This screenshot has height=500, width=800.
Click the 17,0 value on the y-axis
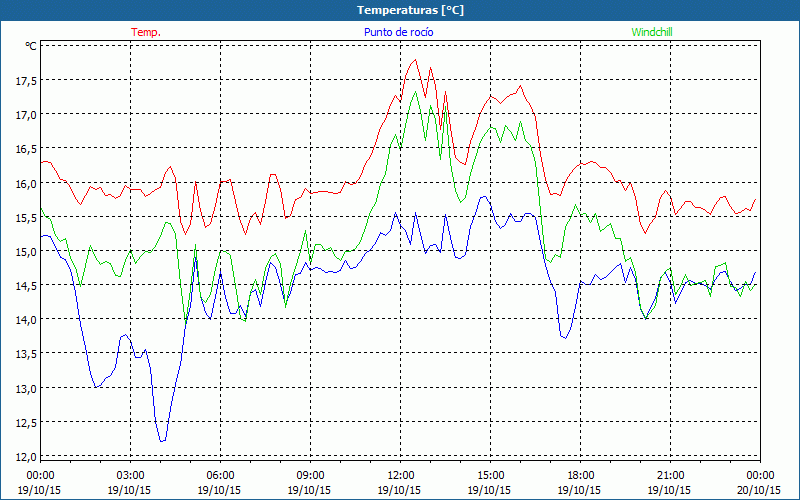(x=26, y=115)
